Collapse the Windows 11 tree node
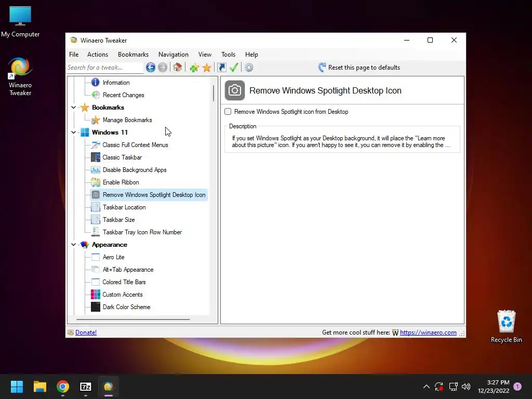 [73, 132]
